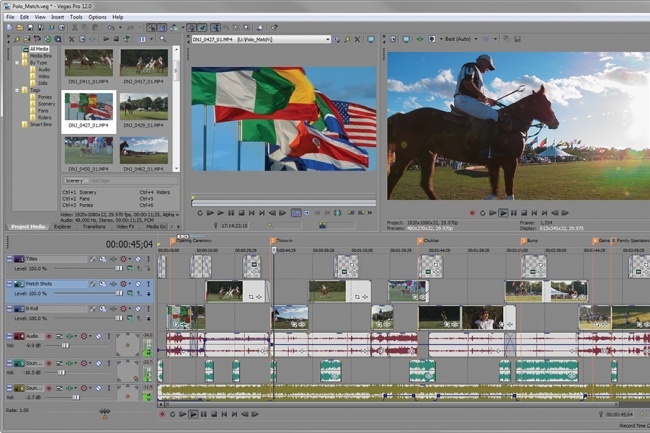The height and width of the screenshot is (433, 650).
Task: Click the Add tags input field
Action: (133, 181)
